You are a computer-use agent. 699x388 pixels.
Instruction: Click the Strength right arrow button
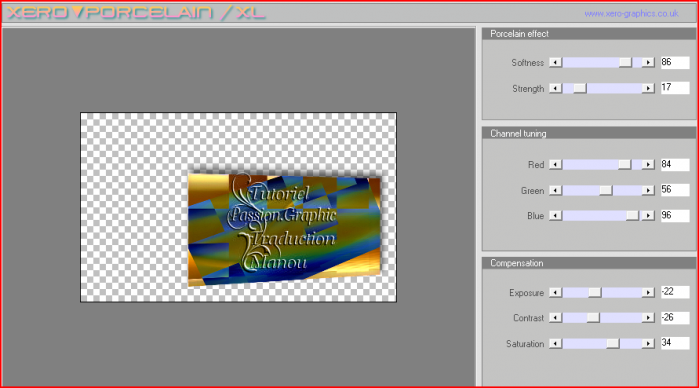click(x=648, y=88)
